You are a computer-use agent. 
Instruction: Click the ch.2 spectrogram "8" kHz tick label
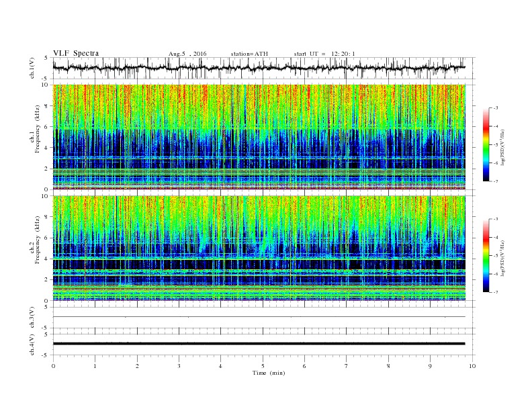(x=46, y=217)
